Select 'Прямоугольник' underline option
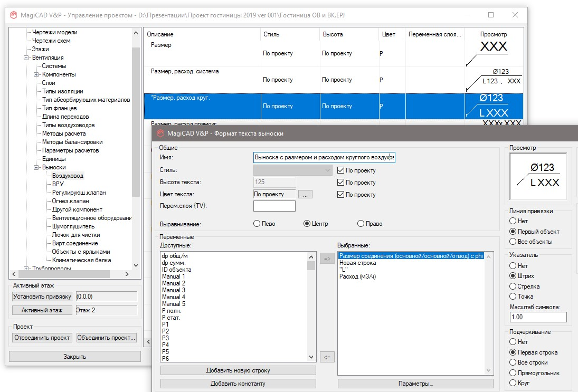The width and height of the screenshot is (578, 392). [x=513, y=373]
